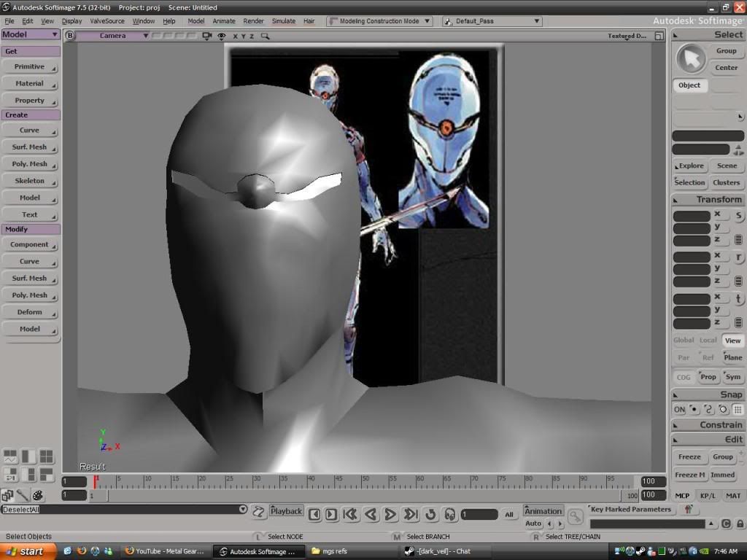Enable grid snapping icon
This screenshot has width=747, height=560.
738,410
